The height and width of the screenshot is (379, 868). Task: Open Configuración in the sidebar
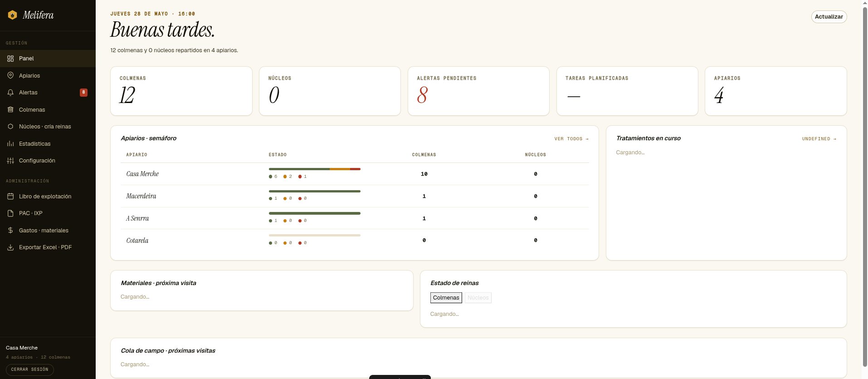(x=48, y=161)
